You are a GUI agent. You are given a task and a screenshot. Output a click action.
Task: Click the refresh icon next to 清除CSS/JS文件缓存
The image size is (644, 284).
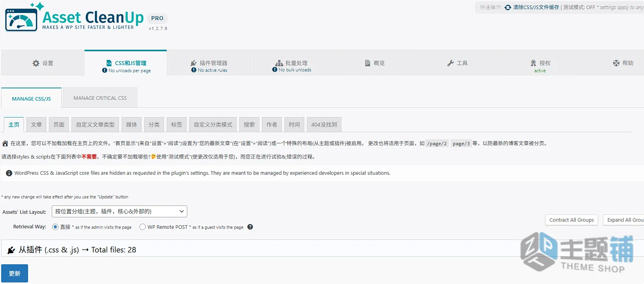coord(508,7)
